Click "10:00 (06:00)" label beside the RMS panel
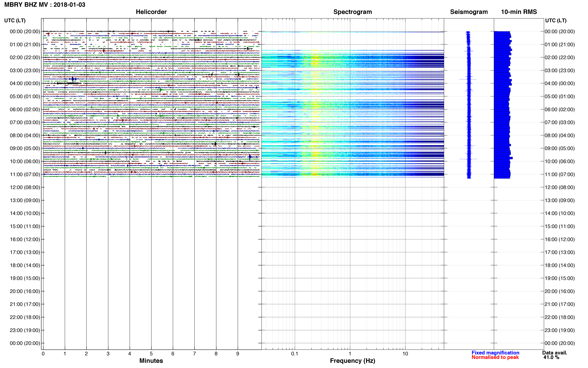 560,161
